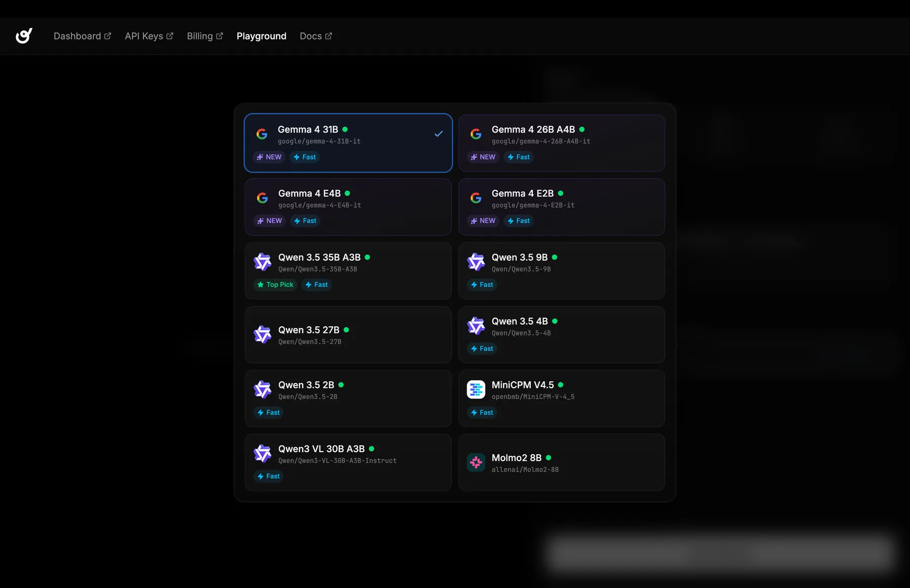Choose the Qwen 3.5 4B model

[562, 334]
